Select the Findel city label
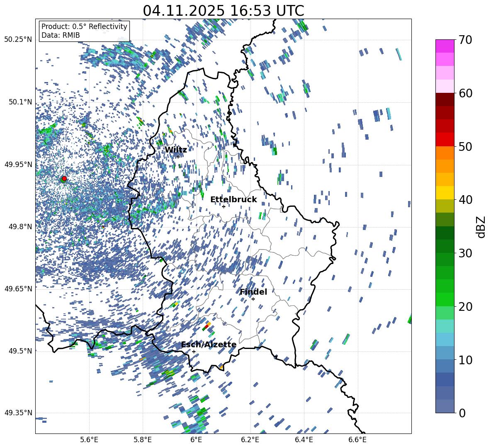This screenshot has height=448, width=491. click(253, 292)
